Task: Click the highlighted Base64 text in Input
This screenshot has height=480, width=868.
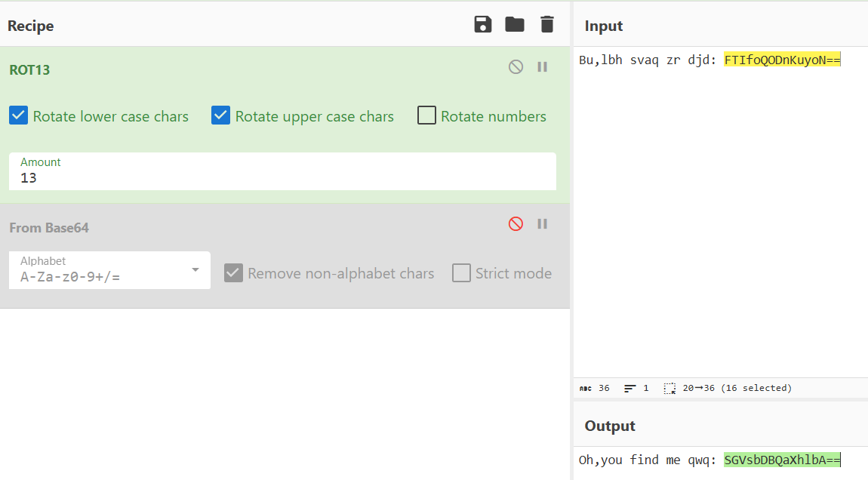Action: 782,60
